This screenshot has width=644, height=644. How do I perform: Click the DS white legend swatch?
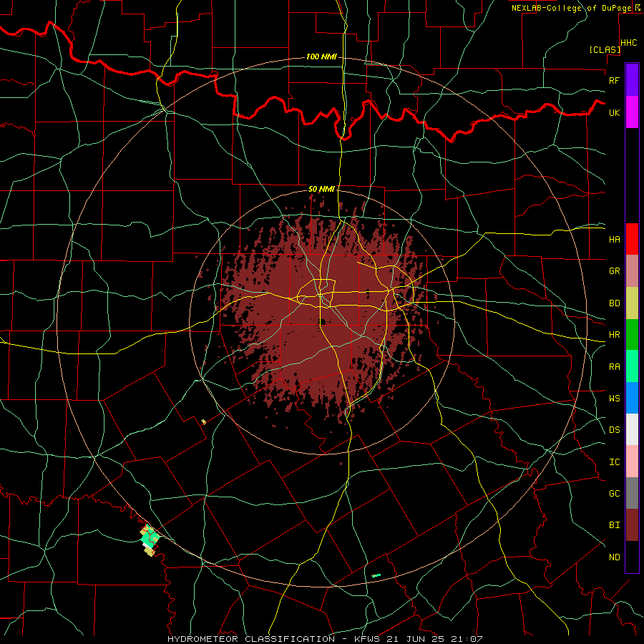[632, 429]
